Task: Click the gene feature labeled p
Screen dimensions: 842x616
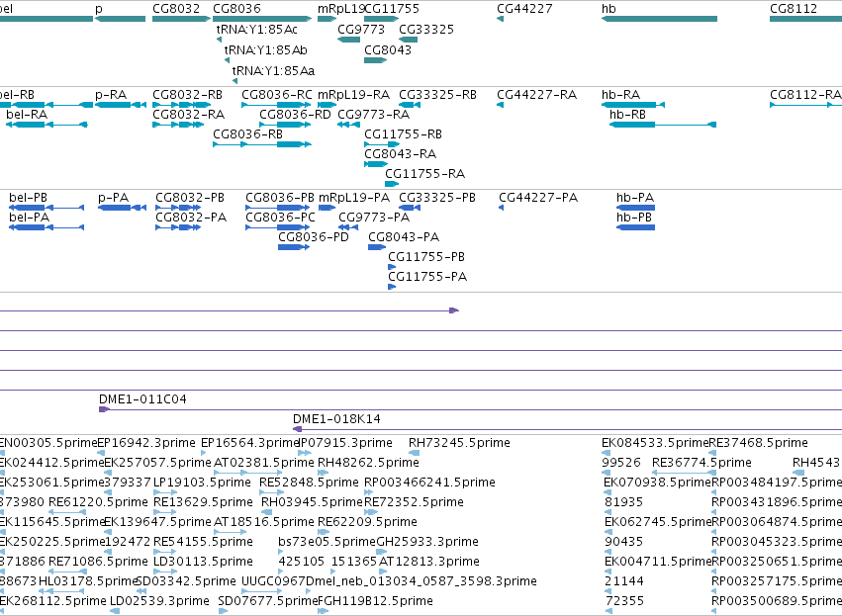Action: click(121, 19)
